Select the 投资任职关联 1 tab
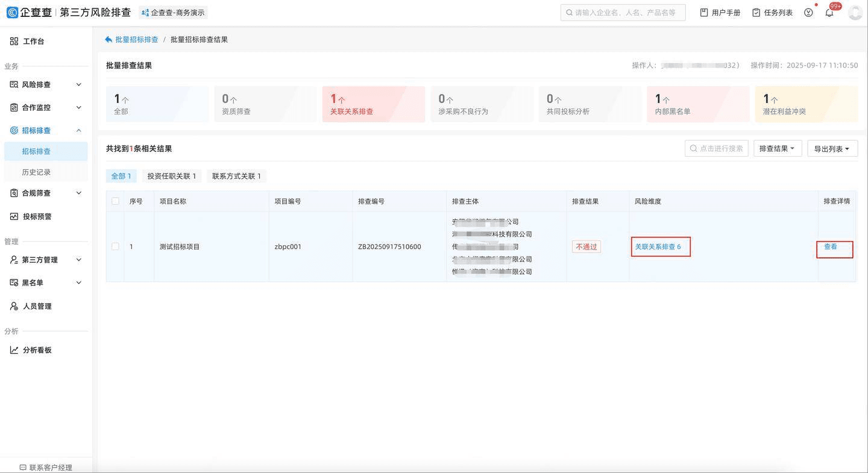The image size is (868, 473). click(172, 176)
